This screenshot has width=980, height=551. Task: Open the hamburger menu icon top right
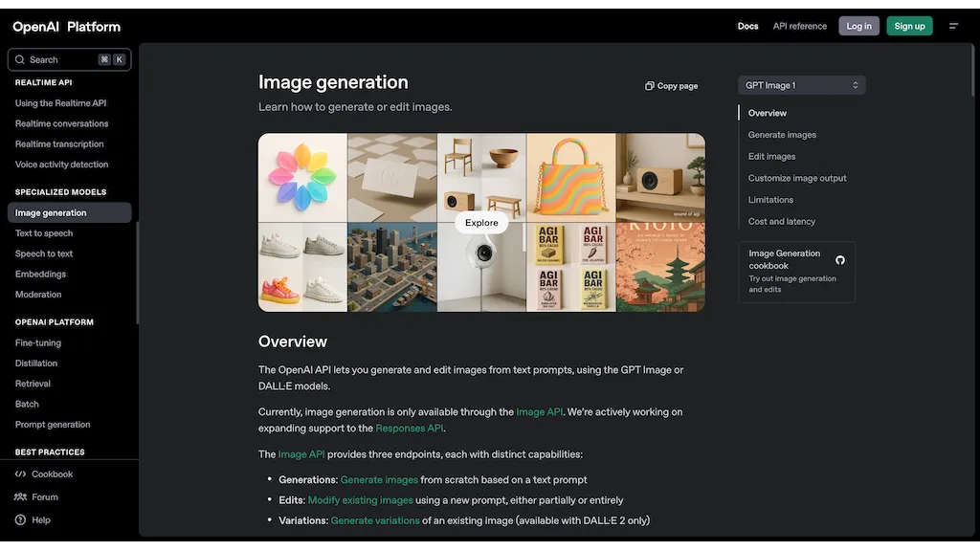coord(953,26)
